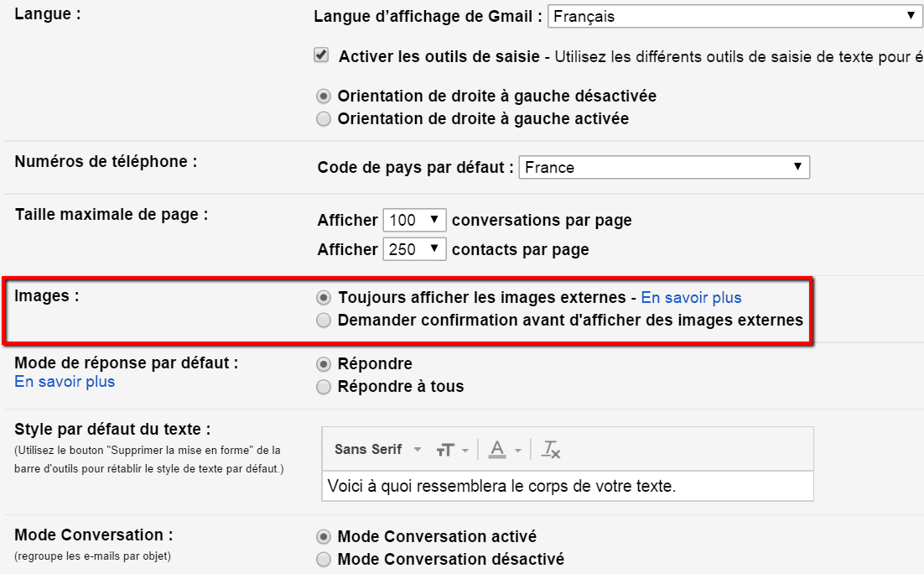Image resolution: width=924 pixels, height=574 pixels.
Task: Toggle the Activer les outils de saisie checkbox
Action: tap(321, 56)
